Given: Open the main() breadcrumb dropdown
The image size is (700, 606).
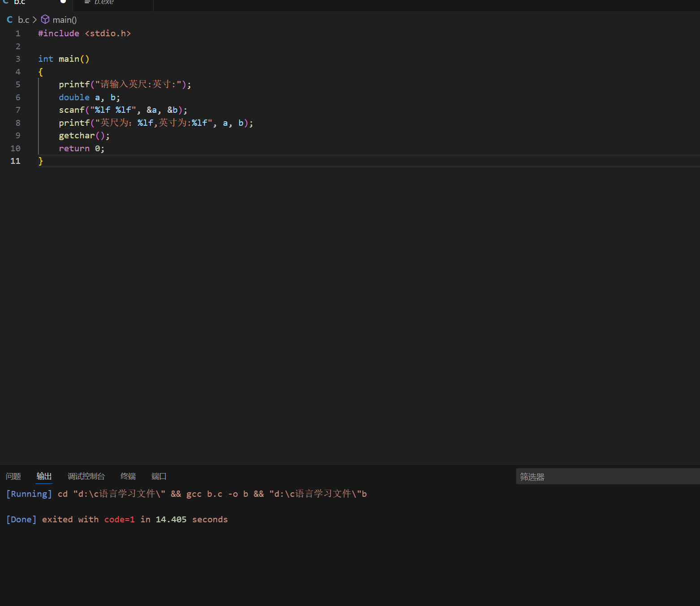Looking at the screenshot, I should 64,20.
